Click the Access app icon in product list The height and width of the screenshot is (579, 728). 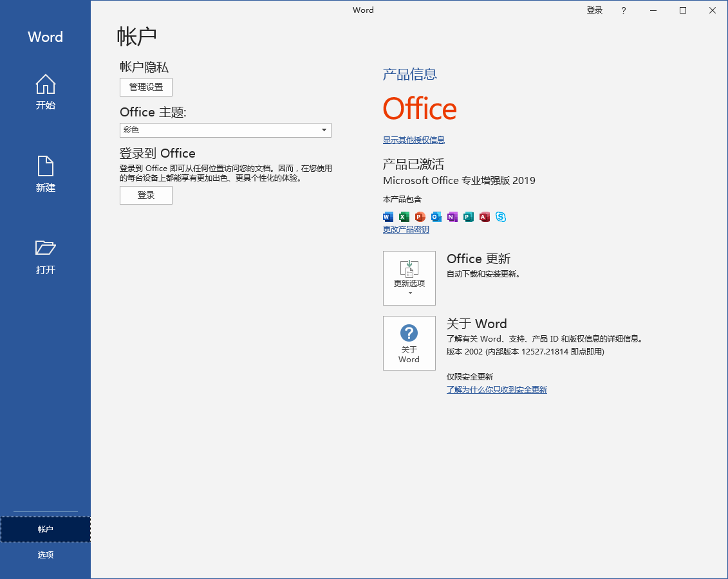485,217
